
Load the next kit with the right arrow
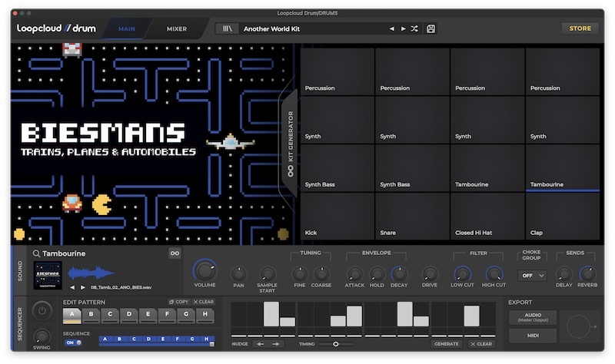(x=403, y=28)
